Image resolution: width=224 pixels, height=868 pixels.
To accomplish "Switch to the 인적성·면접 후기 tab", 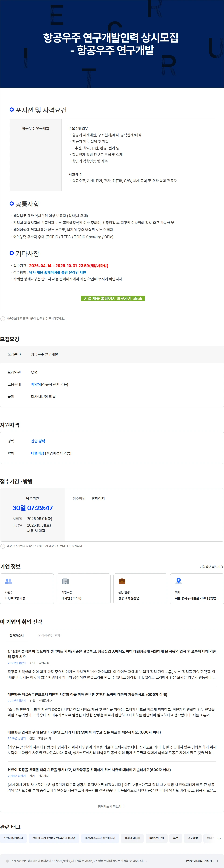I will click(x=49, y=635).
